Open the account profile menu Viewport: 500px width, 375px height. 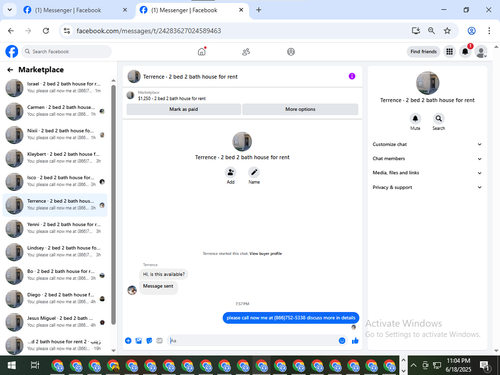(x=481, y=52)
